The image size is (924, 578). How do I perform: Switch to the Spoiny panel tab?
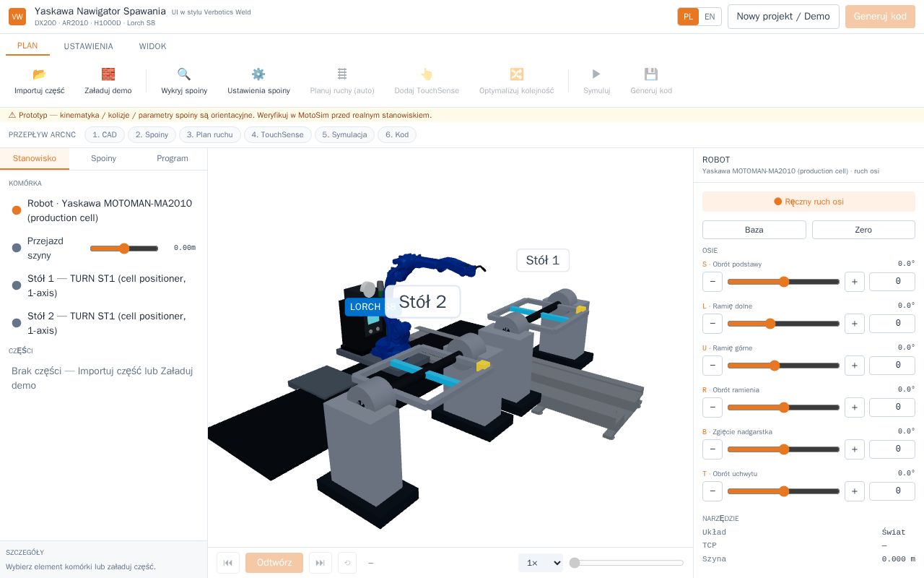(x=103, y=158)
